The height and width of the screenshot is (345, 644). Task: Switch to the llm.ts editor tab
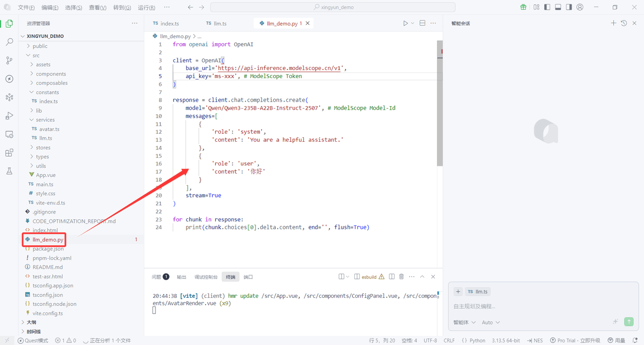tap(221, 24)
